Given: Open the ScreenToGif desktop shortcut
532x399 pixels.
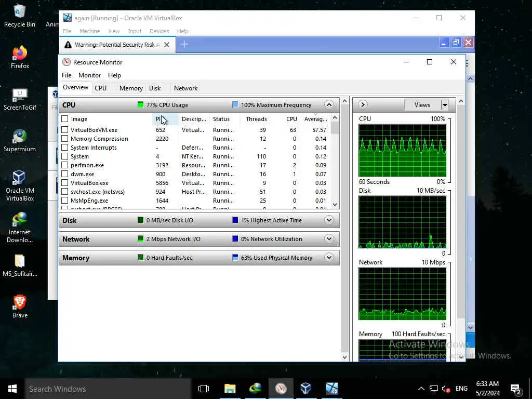Looking at the screenshot, I should pyautogui.click(x=20, y=99).
